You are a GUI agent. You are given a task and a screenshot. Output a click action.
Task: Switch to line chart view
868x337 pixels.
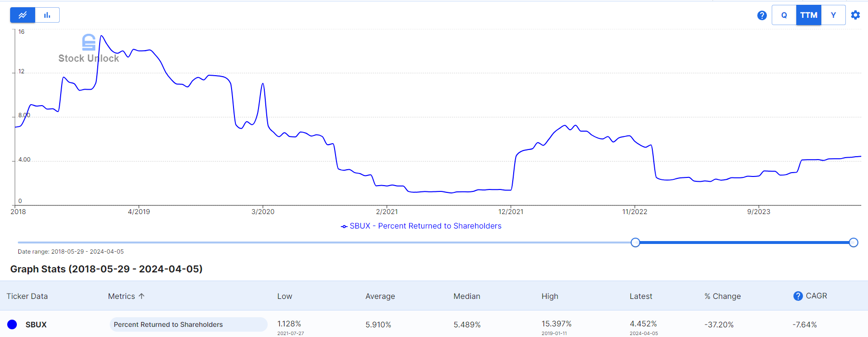pos(23,15)
